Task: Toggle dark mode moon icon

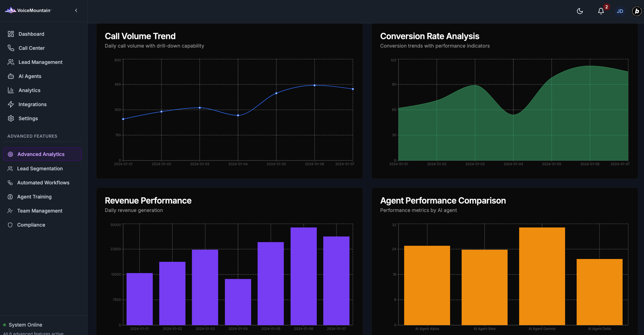Action: 580,11
